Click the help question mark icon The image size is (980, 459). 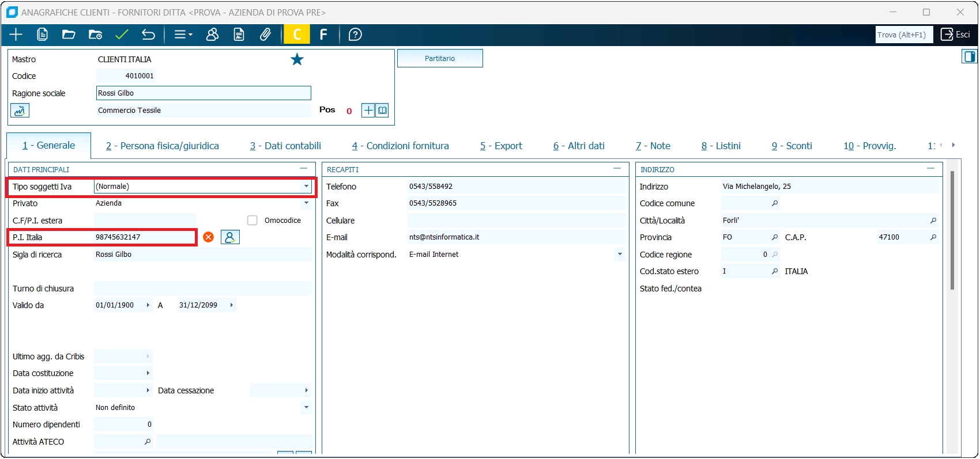tap(355, 35)
